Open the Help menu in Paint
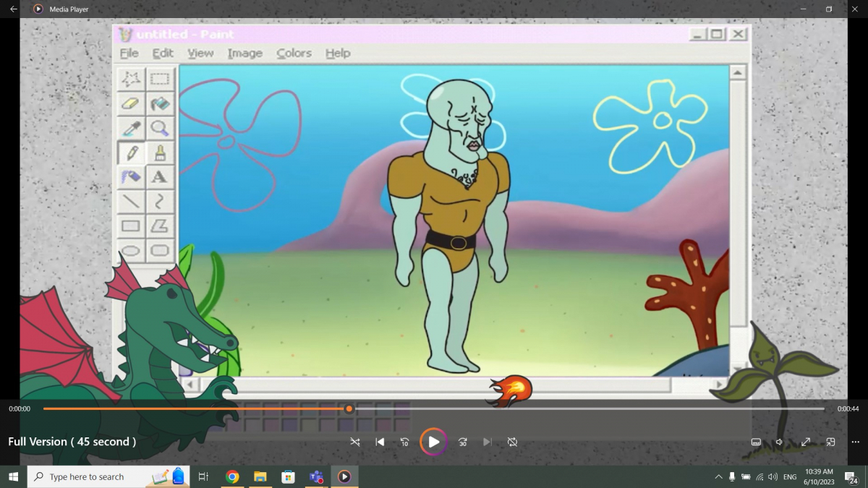868x488 pixels. pos(338,53)
